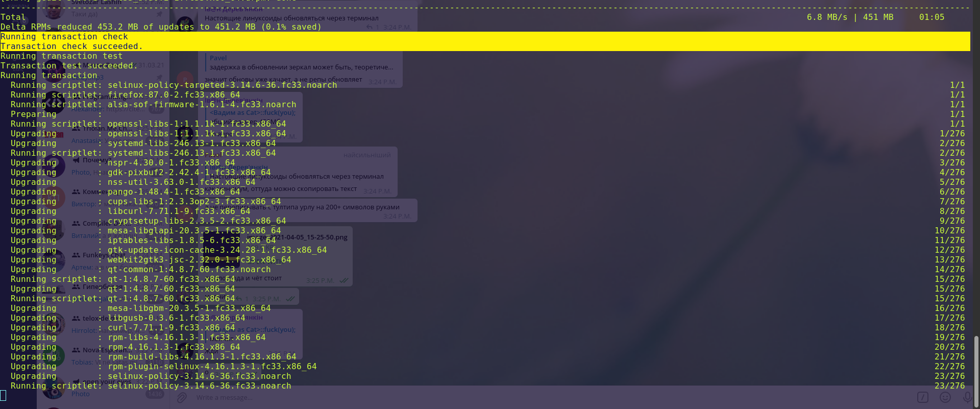The height and width of the screenshot is (409, 980).
Task: Click the 'nss-util-3.63.0-1.fc33.x86_64' package name
Action: coord(182,182)
